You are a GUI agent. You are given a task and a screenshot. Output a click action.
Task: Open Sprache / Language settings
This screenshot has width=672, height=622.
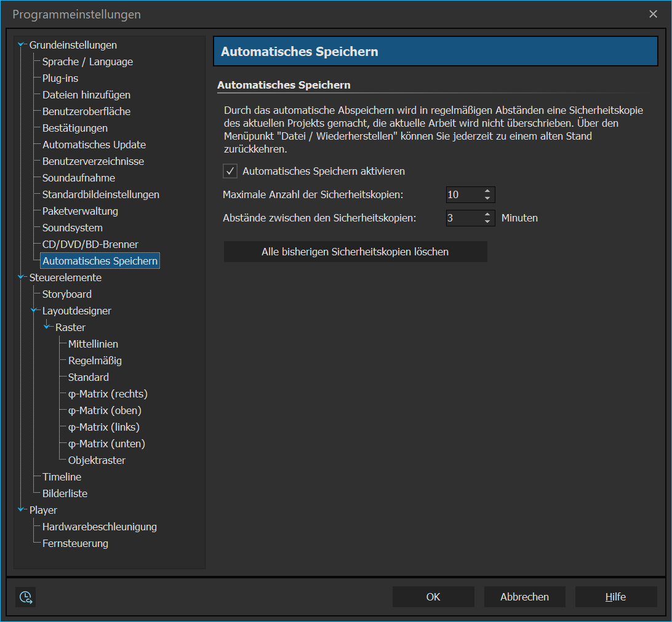click(87, 62)
